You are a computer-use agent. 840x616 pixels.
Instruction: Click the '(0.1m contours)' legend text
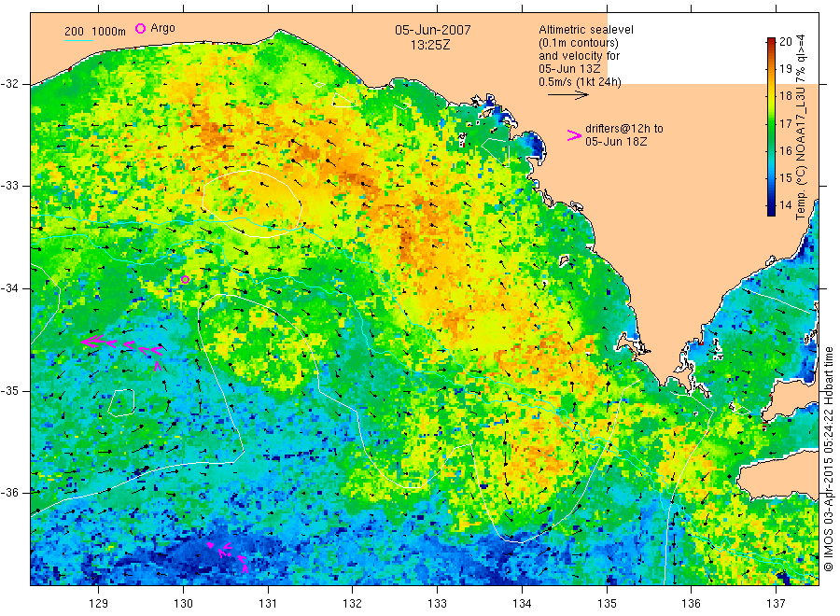pos(579,43)
